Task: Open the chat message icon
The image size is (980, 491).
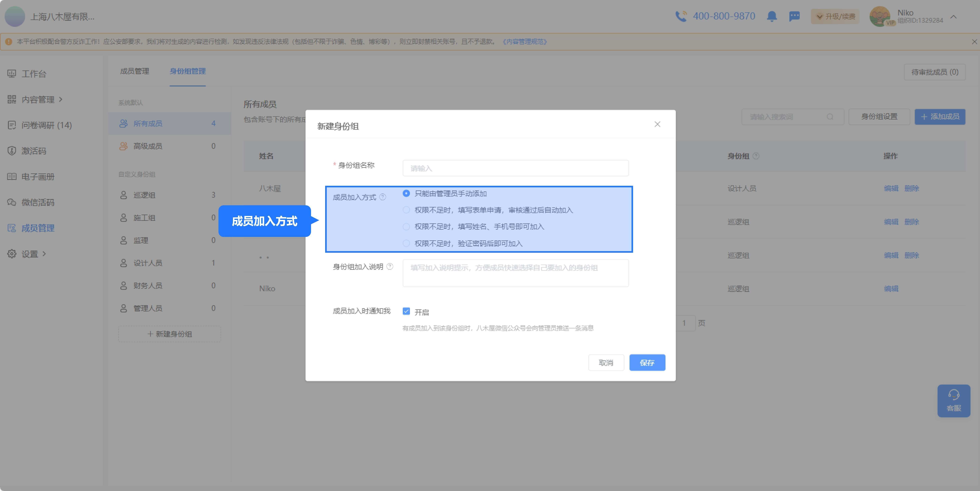Action: click(x=794, y=16)
